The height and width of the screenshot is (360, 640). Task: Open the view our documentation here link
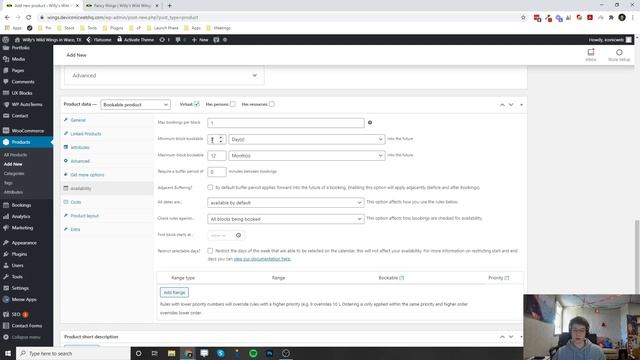[x=262, y=259]
